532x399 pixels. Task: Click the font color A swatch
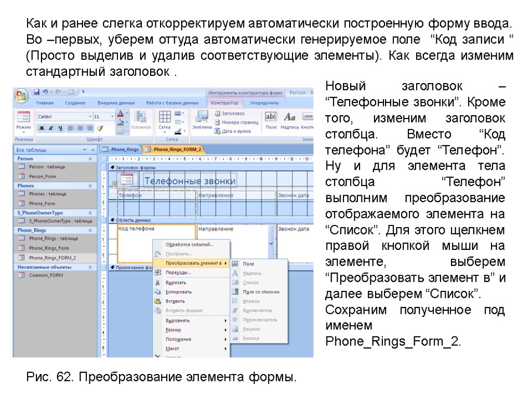(x=120, y=114)
